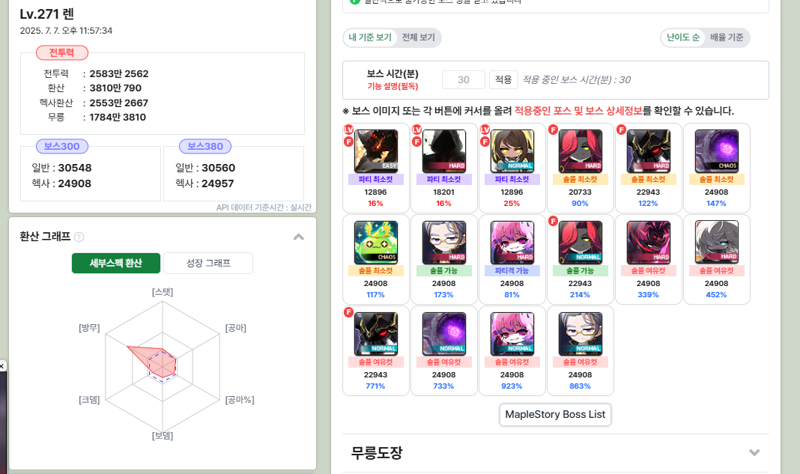800x474 pixels.
Task: Click the 기능 설명(필독) red link
Action: 393,86
